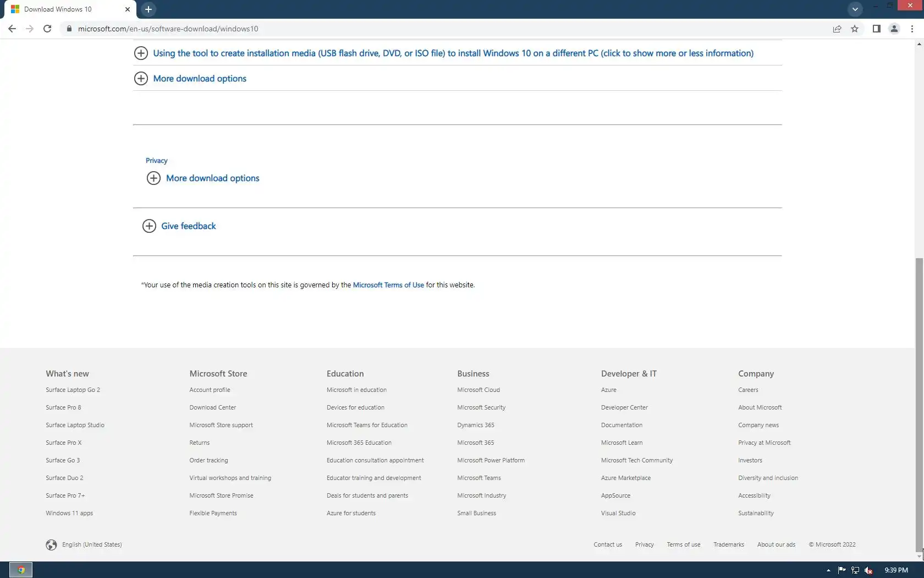The height and width of the screenshot is (578, 924).
Task: Open Microsoft in education link
Action: pyautogui.click(x=356, y=390)
